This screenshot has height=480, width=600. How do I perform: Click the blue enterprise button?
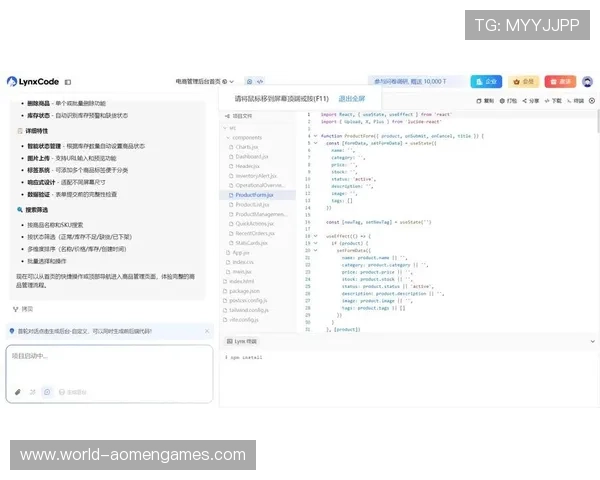486,82
